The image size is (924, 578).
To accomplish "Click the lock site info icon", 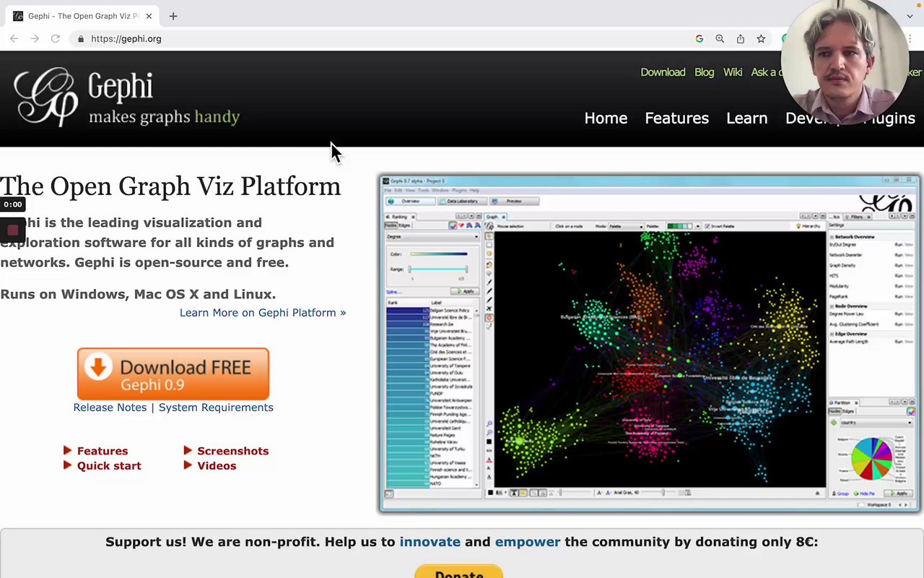I will [x=81, y=39].
